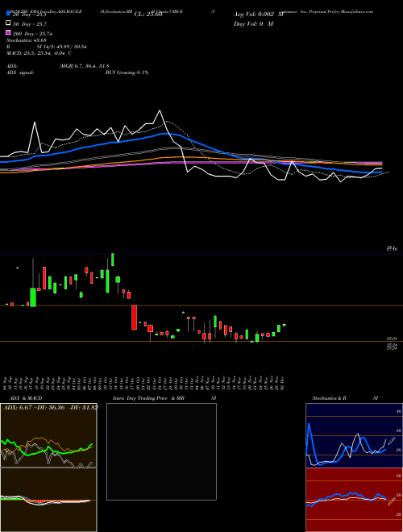Open the empty intraday trading price panel
Viewport: 403px width, 532px height.
coord(161,451)
